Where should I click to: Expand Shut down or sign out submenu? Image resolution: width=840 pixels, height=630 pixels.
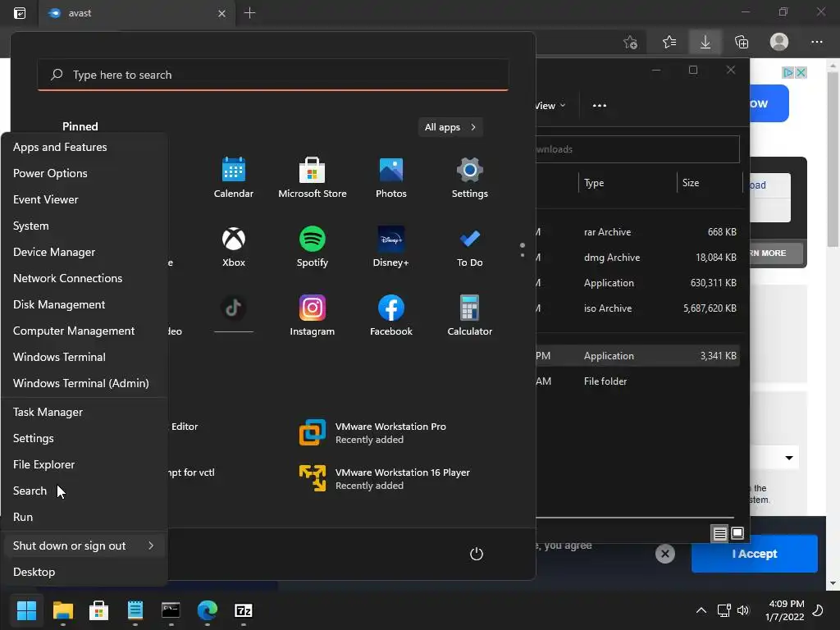pyautogui.click(x=84, y=546)
